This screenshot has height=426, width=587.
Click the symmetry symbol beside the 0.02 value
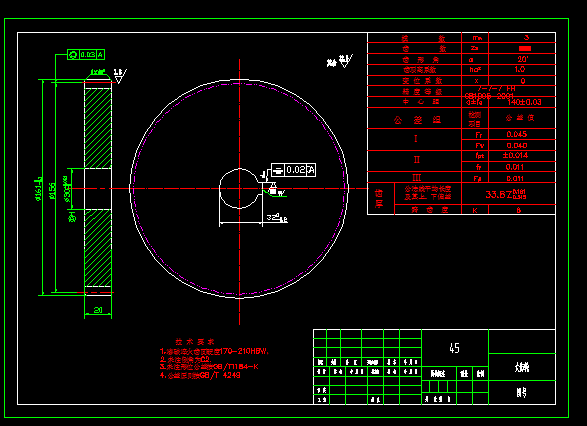[x=277, y=170]
